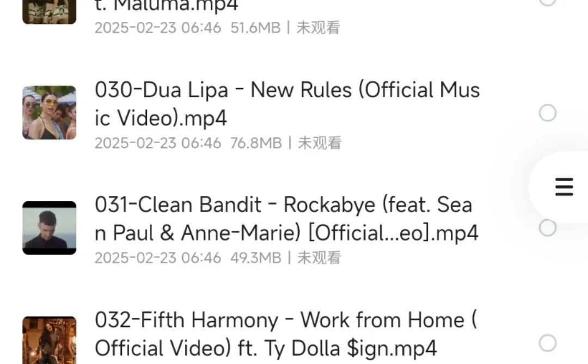Open the Maluma.mp4 video thumbnail
588x364 pixels.
(50, 12)
